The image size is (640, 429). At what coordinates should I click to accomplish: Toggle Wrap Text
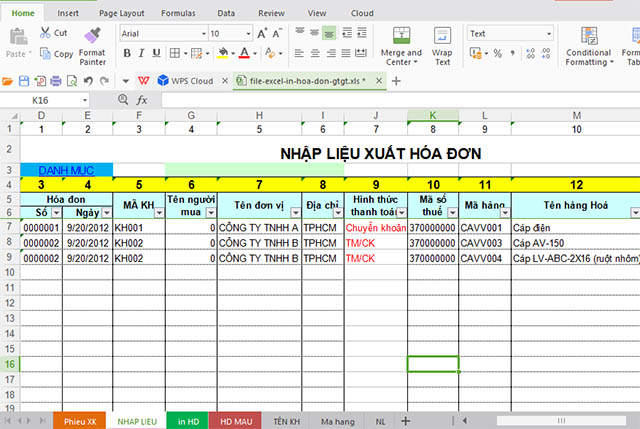coord(442,46)
